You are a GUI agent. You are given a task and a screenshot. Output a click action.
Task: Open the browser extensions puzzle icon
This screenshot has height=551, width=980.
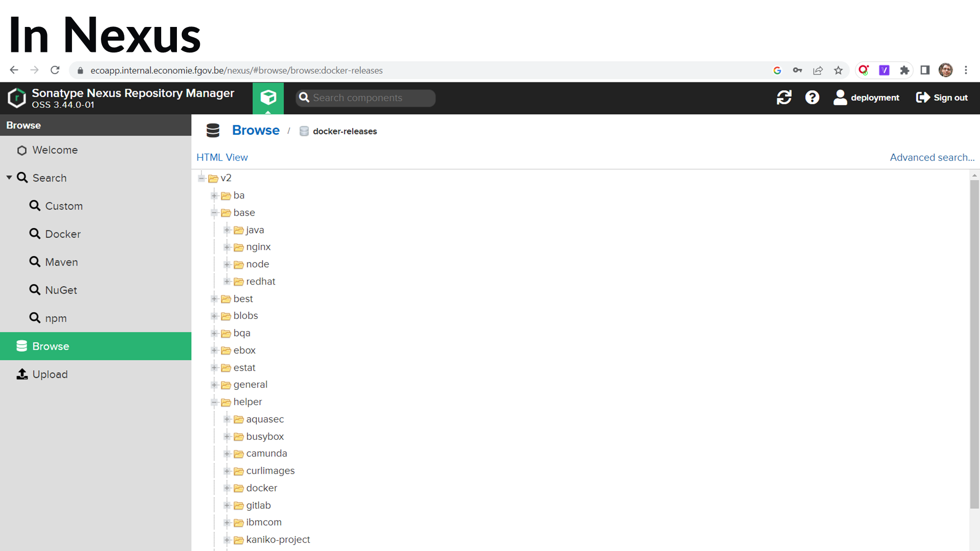point(905,71)
